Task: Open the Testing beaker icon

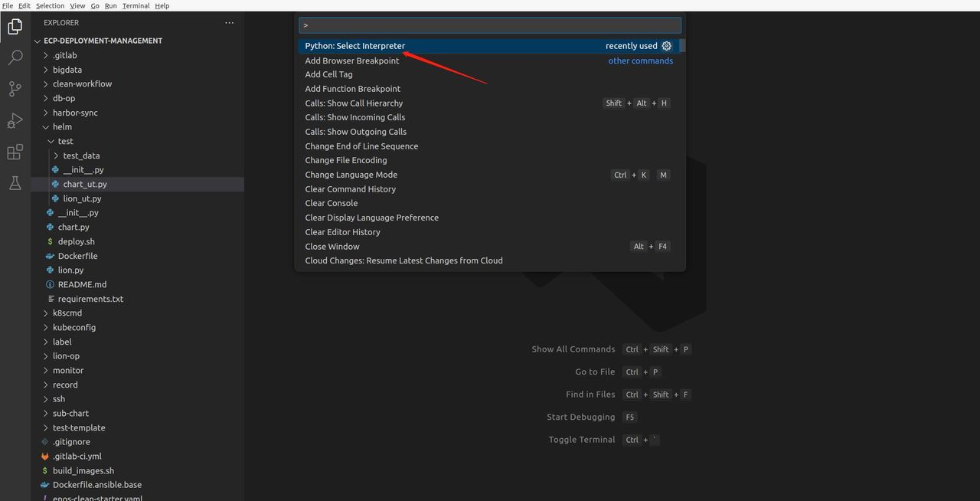Action: point(15,183)
